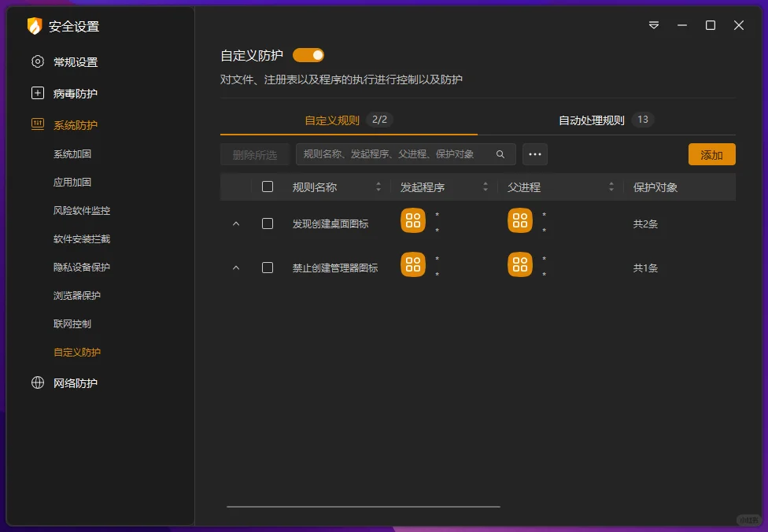Select the select-all checkbox in the table header
Image resolution: width=768 pixels, height=532 pixels.
(267, 187)
